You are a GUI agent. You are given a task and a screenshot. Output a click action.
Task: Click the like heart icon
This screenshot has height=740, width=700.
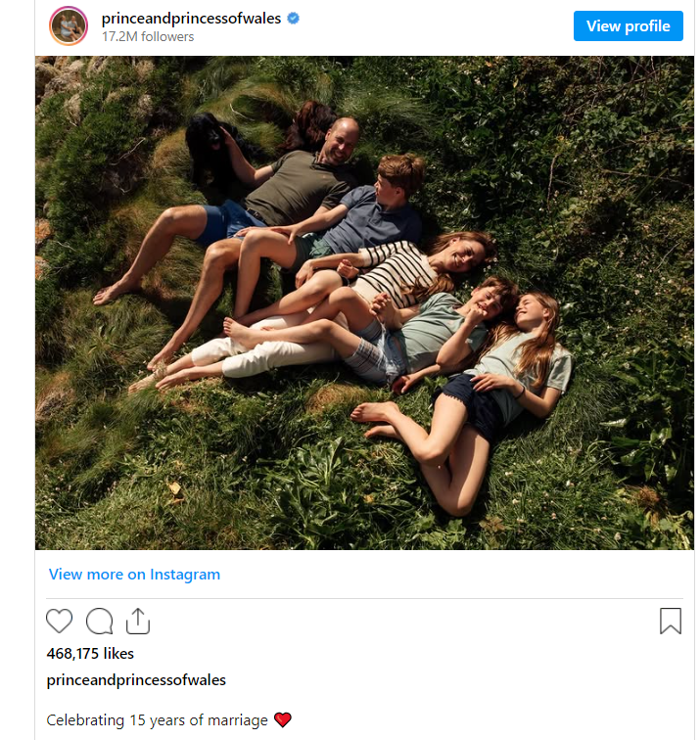click(x=60, y=621)
